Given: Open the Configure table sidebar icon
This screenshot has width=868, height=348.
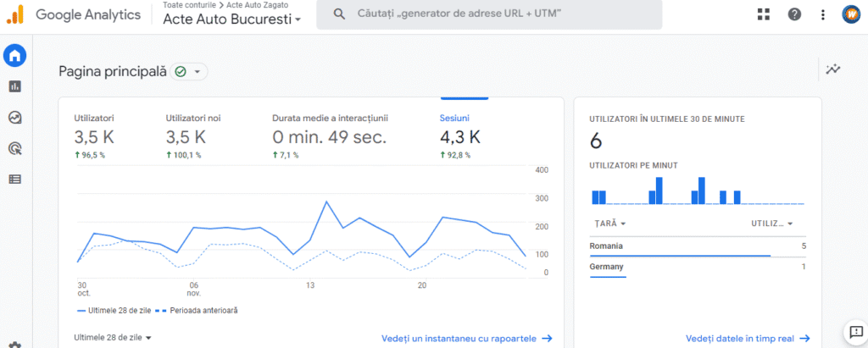Looking at the screenshot, I should coord(15,180).
